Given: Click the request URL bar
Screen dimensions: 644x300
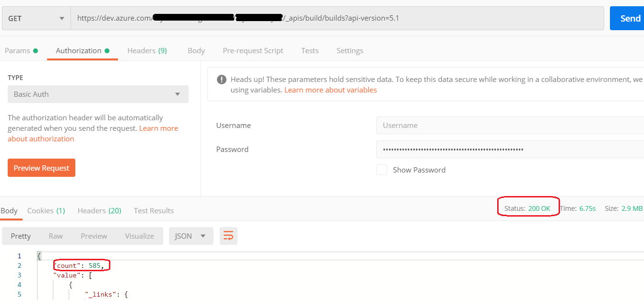Looking at the screenshot, I should pos(336,19).
